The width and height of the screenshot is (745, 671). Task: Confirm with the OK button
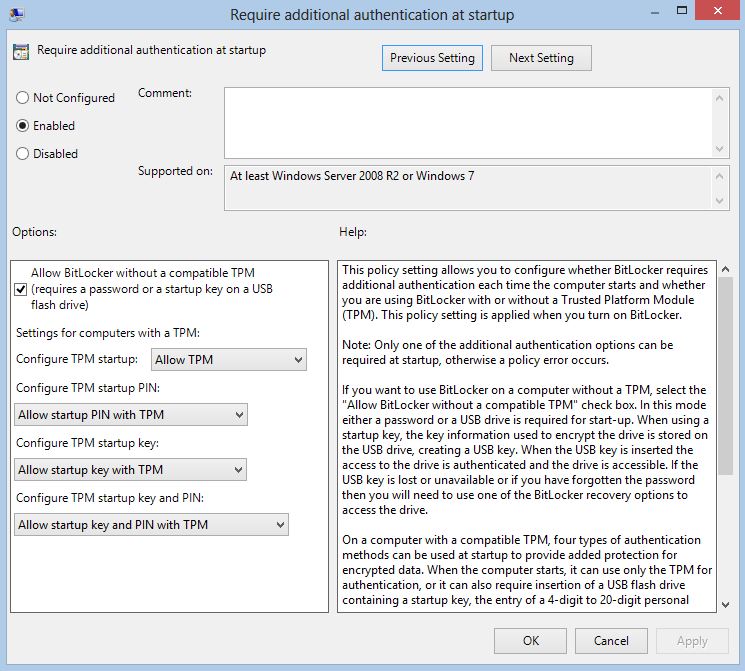(x=530, y=641)
